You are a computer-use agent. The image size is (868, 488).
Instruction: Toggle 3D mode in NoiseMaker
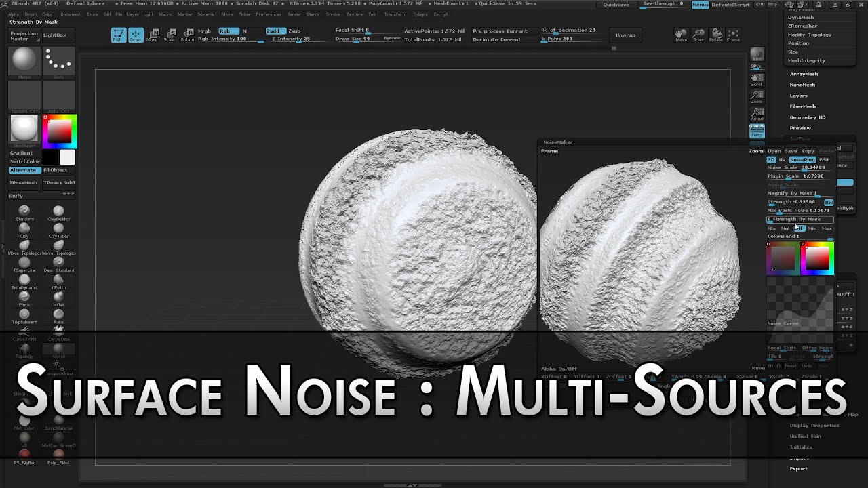(x=771, y=159)
